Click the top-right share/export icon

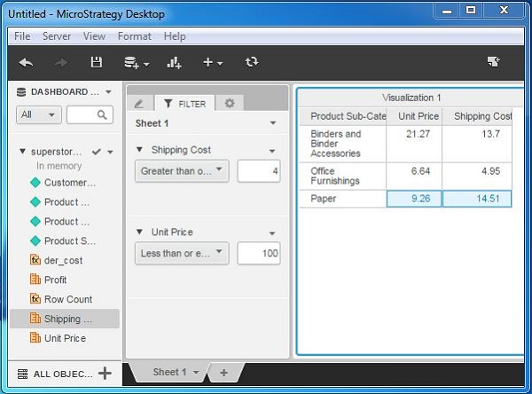493,62
